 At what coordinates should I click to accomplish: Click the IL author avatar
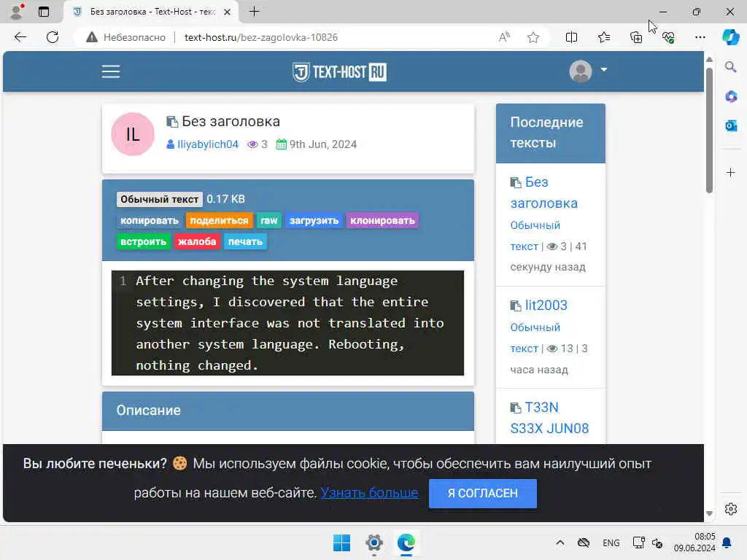133,134
